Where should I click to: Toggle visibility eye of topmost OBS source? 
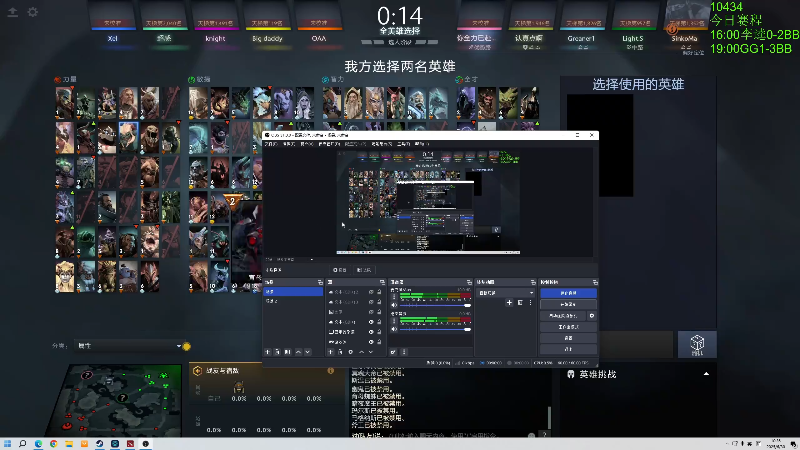click(x=371, y=292)
